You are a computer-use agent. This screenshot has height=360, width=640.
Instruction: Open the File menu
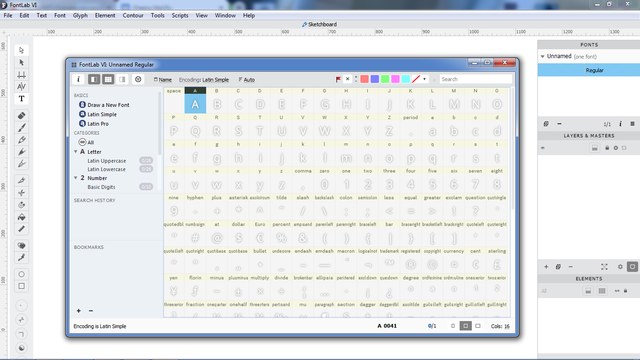pos(8,16)
